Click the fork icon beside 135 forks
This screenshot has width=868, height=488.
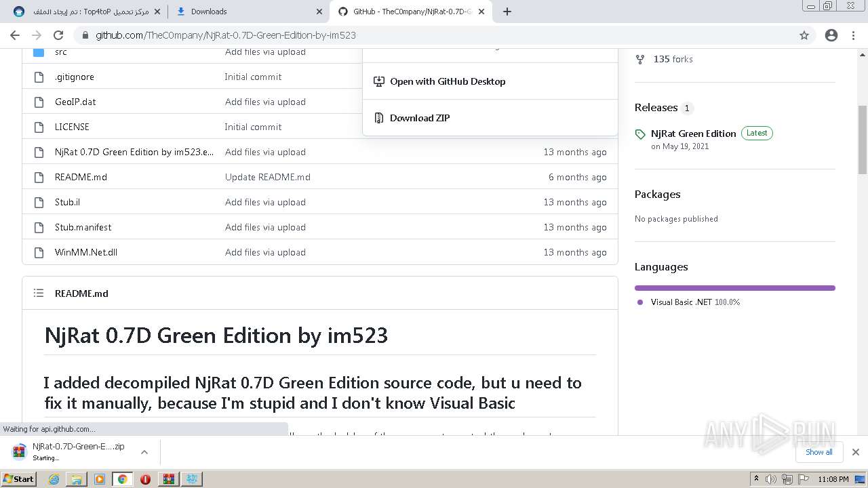pyautogui.click(x=639, y=60)
